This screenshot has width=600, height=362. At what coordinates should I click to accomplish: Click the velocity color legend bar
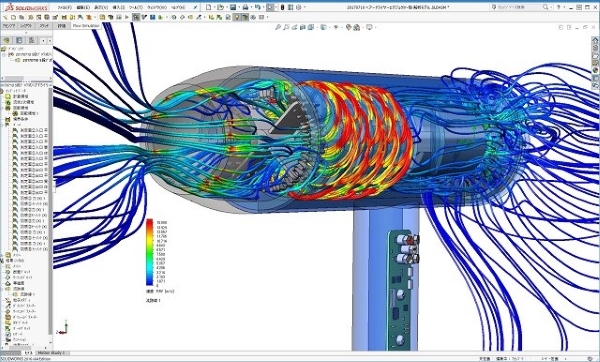coord(149,252)
